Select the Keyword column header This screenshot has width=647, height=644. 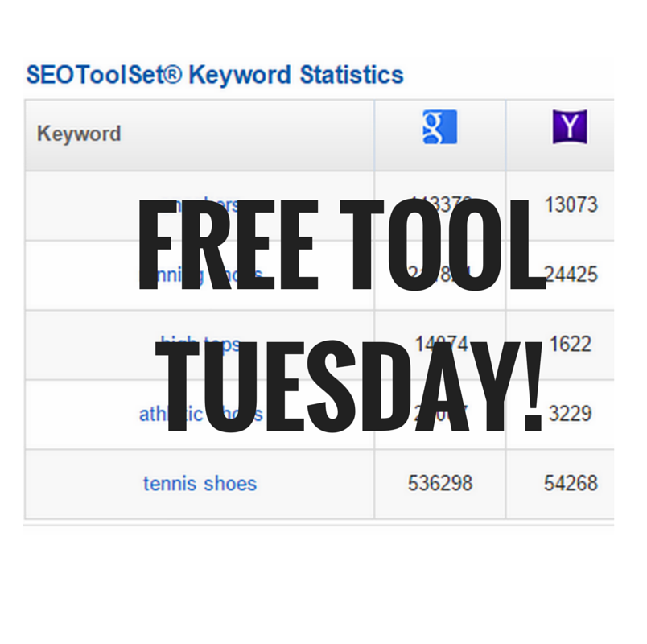point(79,134)
